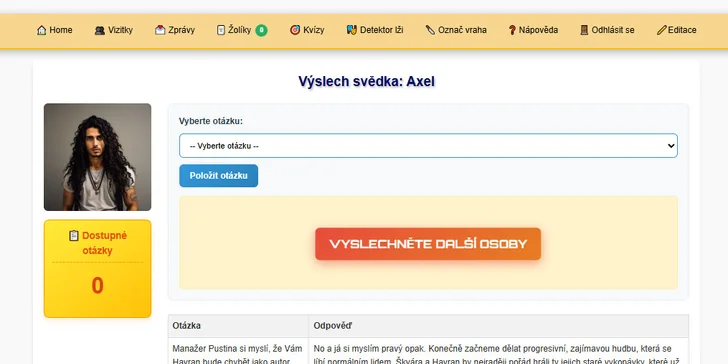Open the Editace link
Image resolution: width=728 pixels, height=364 pixels.
point(676,30)
